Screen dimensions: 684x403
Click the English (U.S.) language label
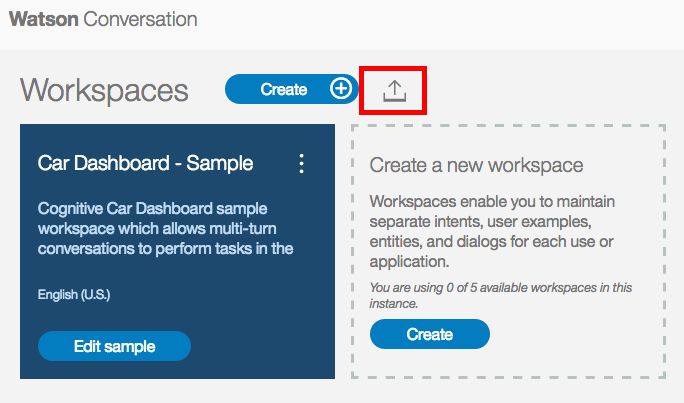coord(74,294)
